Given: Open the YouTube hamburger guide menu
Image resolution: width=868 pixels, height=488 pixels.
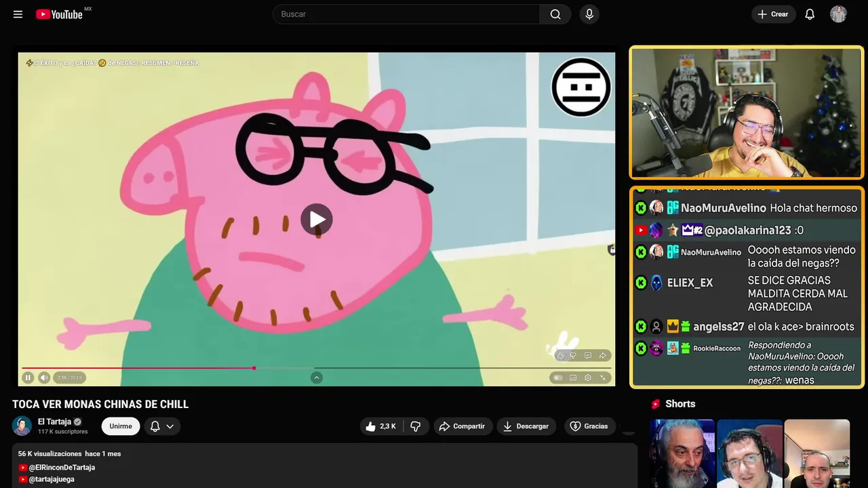Looking at the screenshot, I should coord(18,14).
